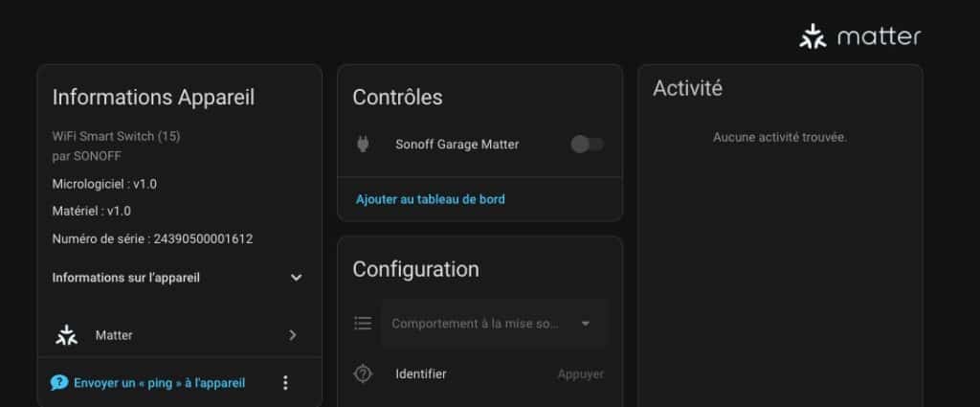Viewport: 980px width, 407px height.
Task: Click the WiFi Smart Switch (15) device name
Action: pyautogui.click(x=116, y=136)
